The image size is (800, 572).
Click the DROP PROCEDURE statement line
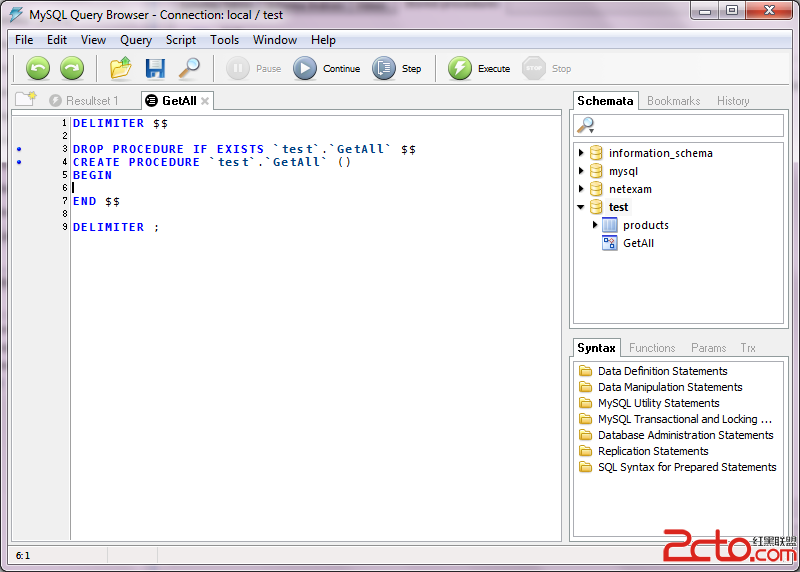click(x=244, y=149)
